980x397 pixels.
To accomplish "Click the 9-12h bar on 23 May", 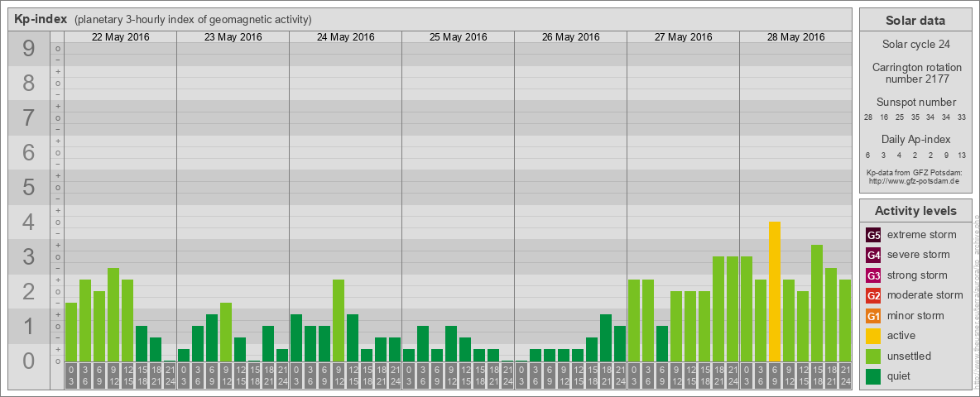I will 226,332.
